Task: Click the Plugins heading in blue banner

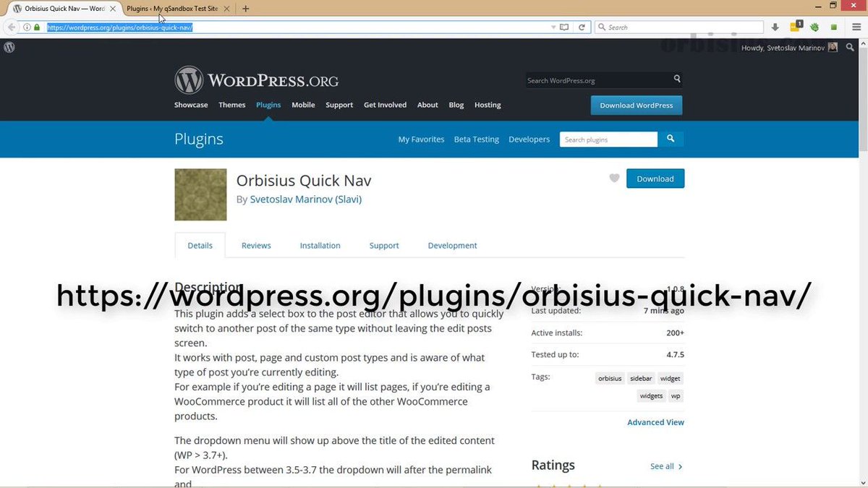Action: tap(199, 139)
